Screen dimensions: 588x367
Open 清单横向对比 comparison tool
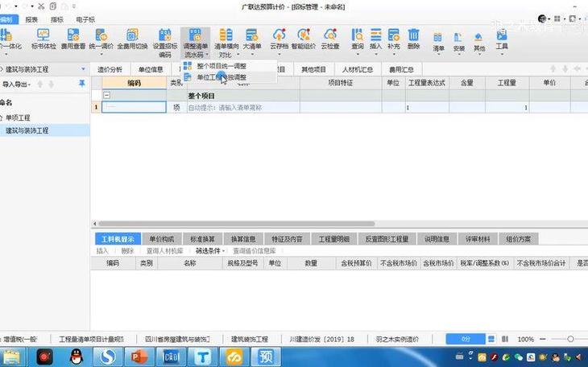point(226,43)
